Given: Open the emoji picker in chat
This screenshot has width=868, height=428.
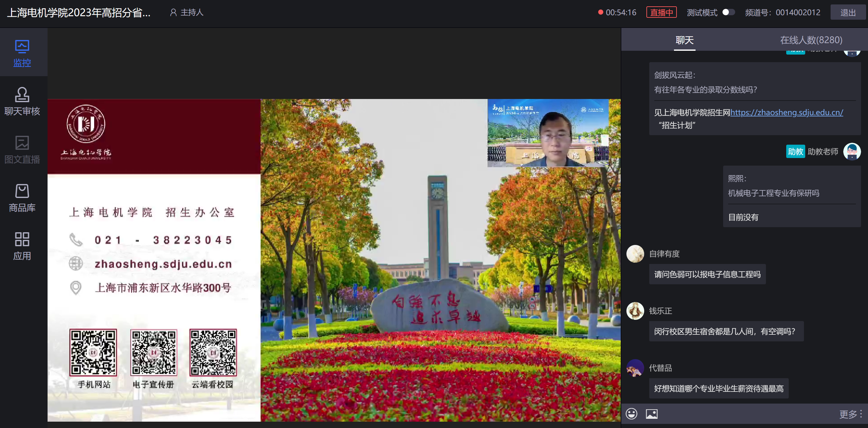Looking at the screenshot, I should pyautogui.click(x=631, y=413).
